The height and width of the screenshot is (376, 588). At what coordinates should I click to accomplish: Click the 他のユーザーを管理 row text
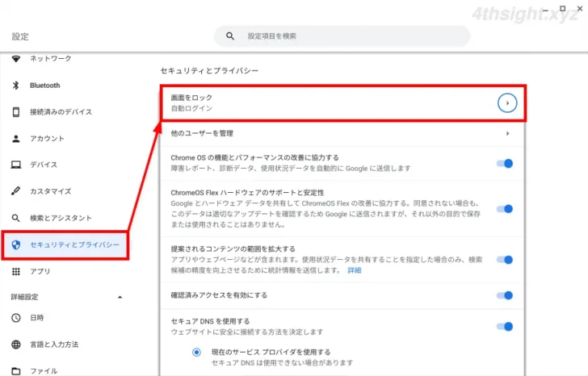pos(202,133)
